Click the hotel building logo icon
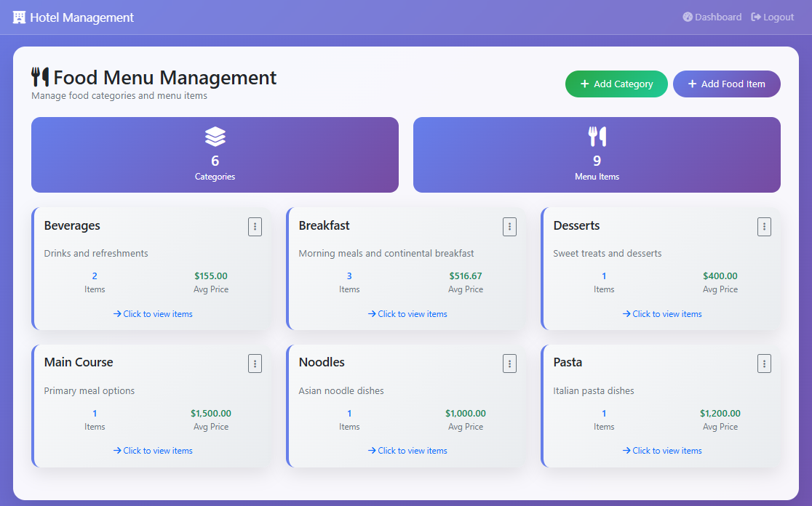Image resolution: width=812 pixels, height=506 pixels. point(19,17)
